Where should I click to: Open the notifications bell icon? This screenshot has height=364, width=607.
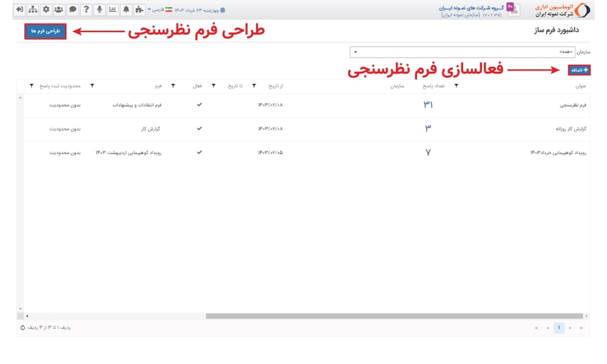(x=126, y=9)
